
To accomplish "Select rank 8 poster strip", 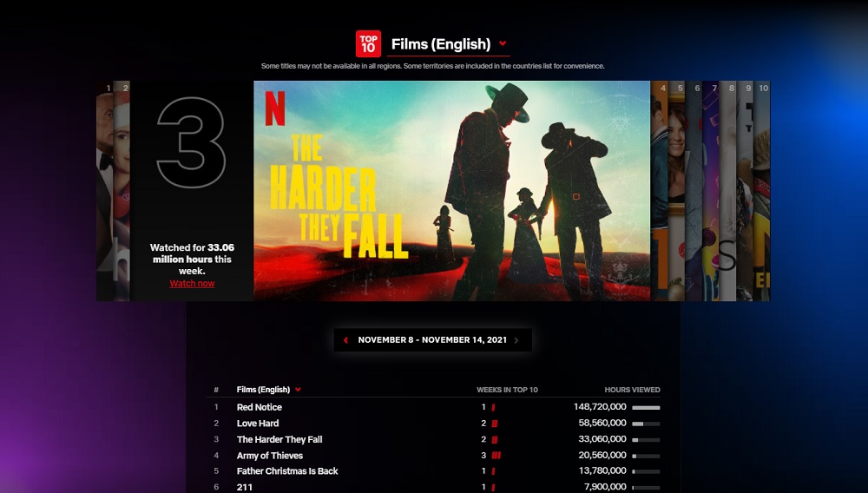I will pos(727,191).
